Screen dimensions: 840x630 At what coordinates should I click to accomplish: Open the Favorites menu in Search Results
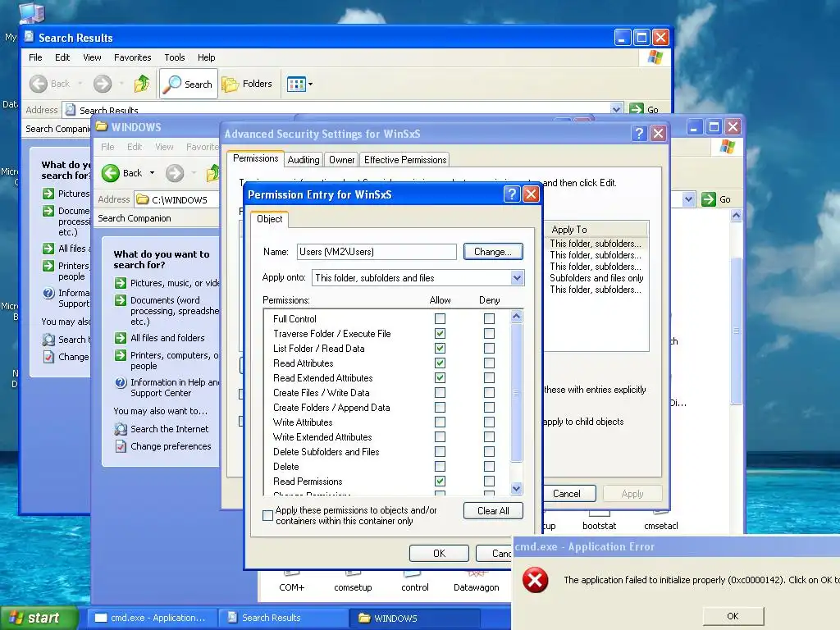pos(132,57)
